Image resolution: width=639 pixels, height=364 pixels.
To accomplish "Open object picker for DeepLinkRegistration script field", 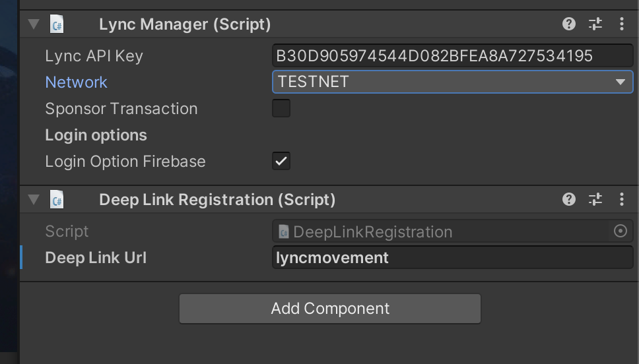I will (x=621, y=231).
